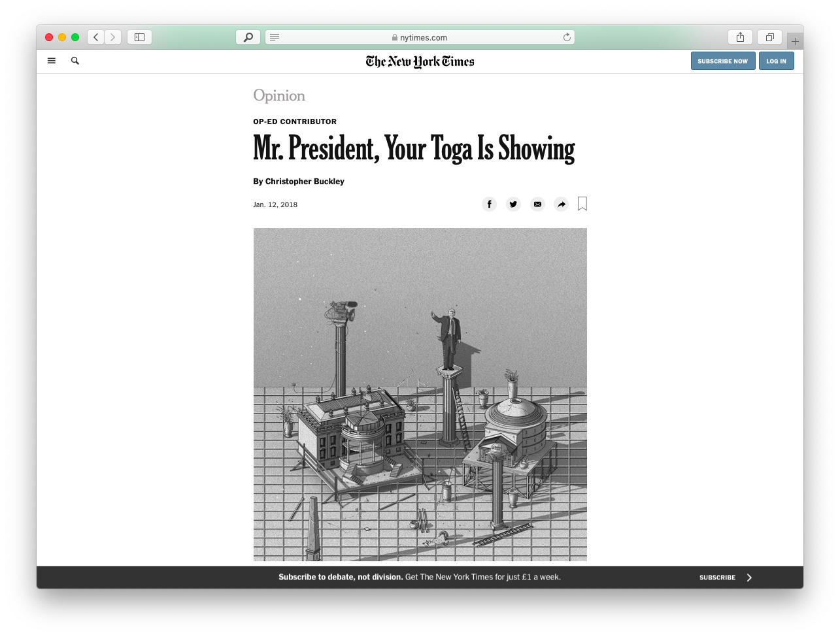Make Safari full screen with green button
The image size is (840, 637).
point(75,37)
